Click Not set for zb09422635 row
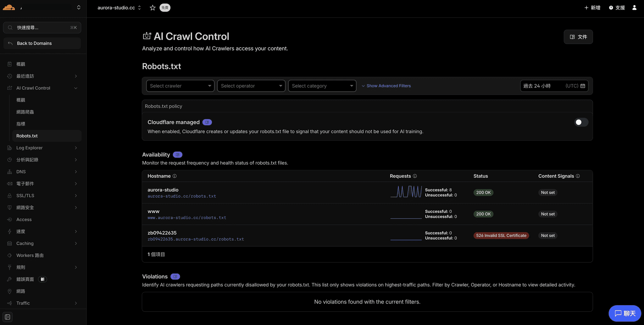Viewport: 644px width, 325px height. pyautogui.click(x=548, y=236)
